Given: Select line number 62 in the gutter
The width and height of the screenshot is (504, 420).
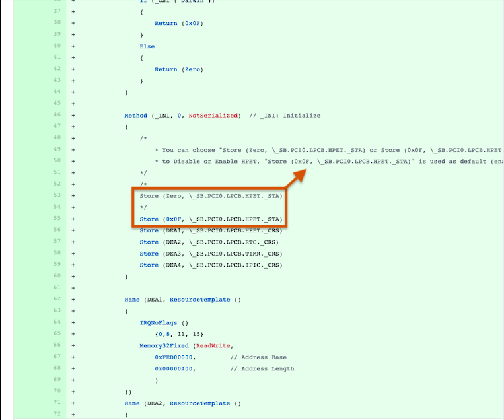Looking at the screenshot, I should click(x=57, y=299).
